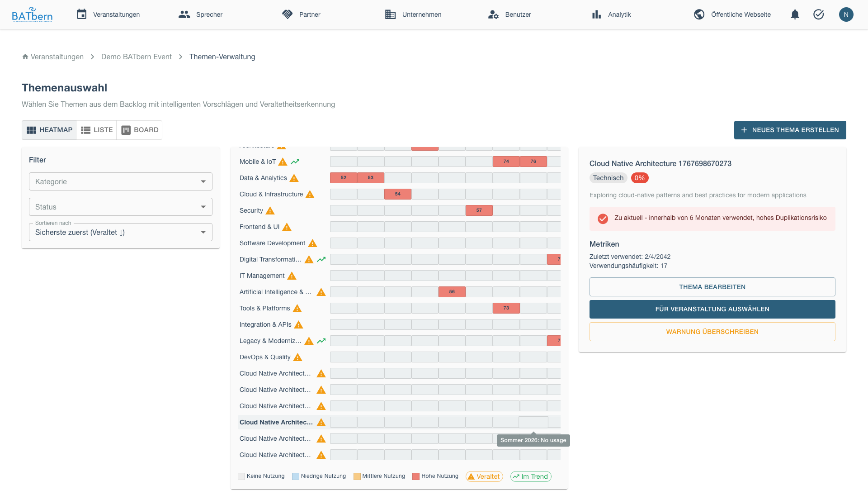Open the notifications bell

coord(795,14)
